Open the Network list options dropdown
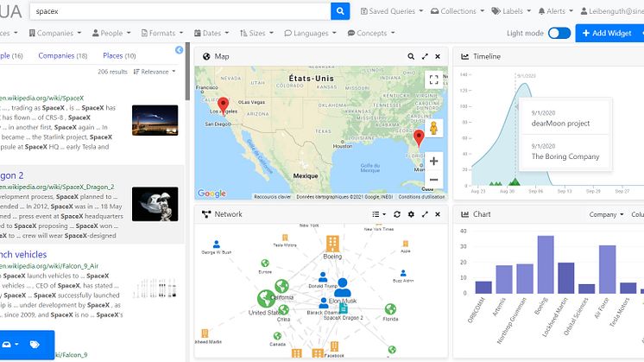Viewport: 644px width, 362px height. (379, 214)
